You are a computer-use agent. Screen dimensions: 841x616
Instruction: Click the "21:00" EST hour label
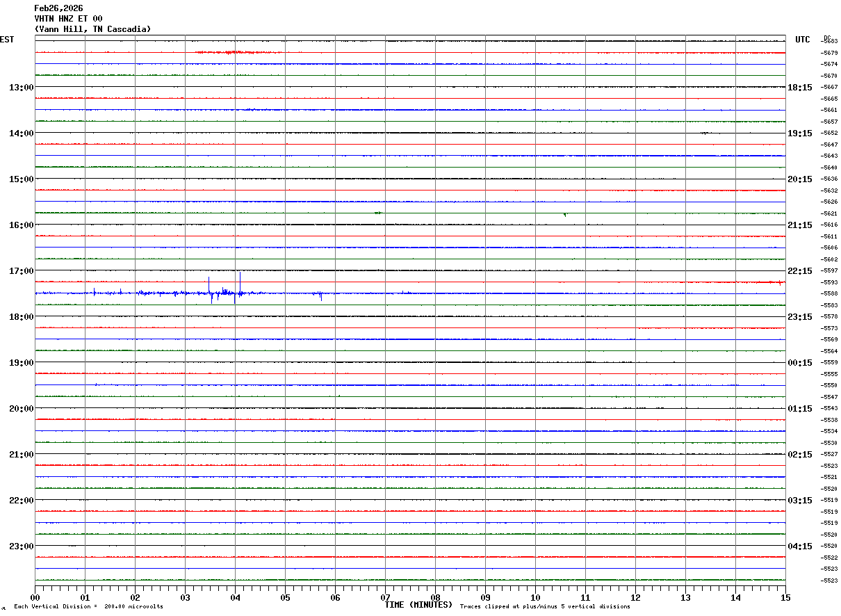(x=21, y=455)
